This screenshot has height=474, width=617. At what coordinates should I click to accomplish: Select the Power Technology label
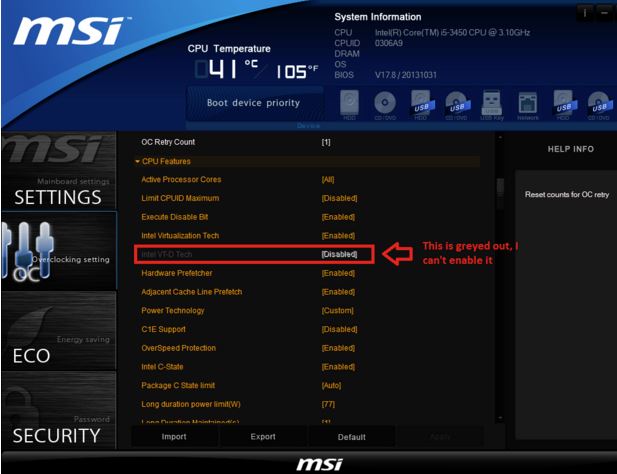click(x=173, y=311)
